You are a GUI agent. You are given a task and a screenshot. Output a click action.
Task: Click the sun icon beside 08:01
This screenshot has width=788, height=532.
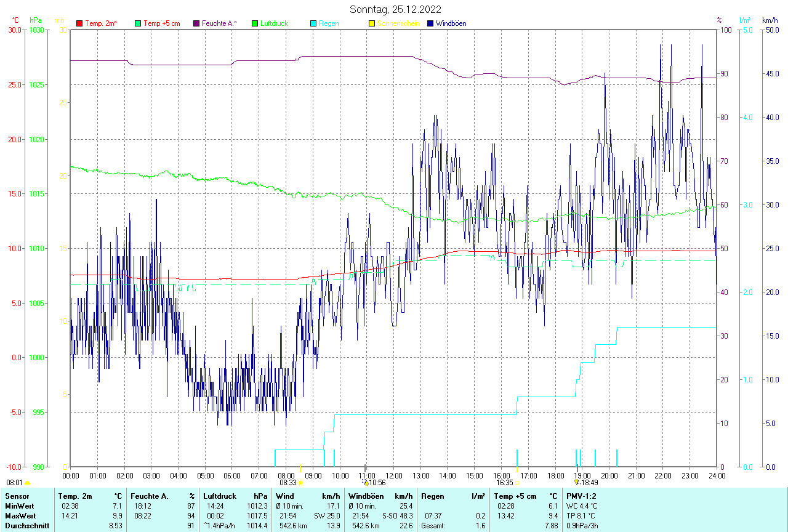pyautogui.click(x=27, y=483)
